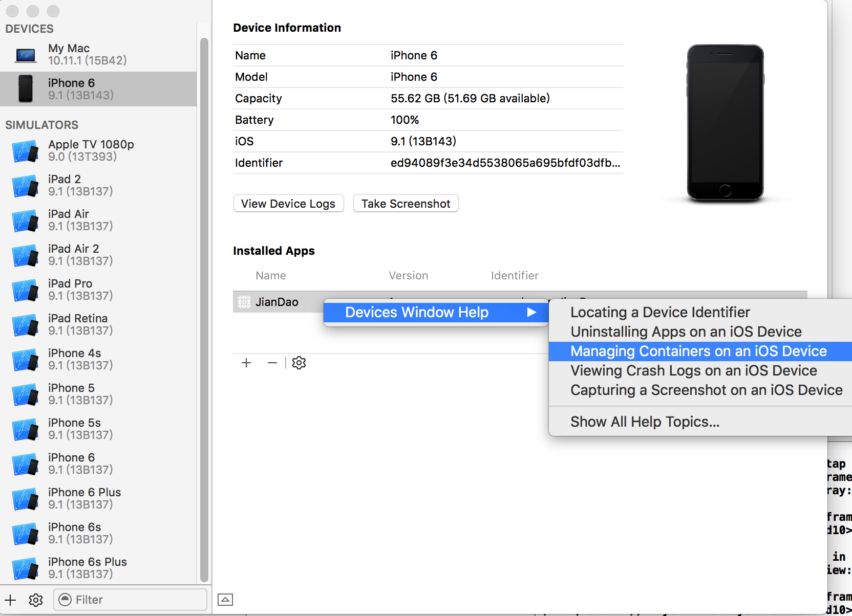This screenshot has height=616, width=852.
Task: Choose Uninstalling Apps on an iOS Device
Action: point(700,332)
